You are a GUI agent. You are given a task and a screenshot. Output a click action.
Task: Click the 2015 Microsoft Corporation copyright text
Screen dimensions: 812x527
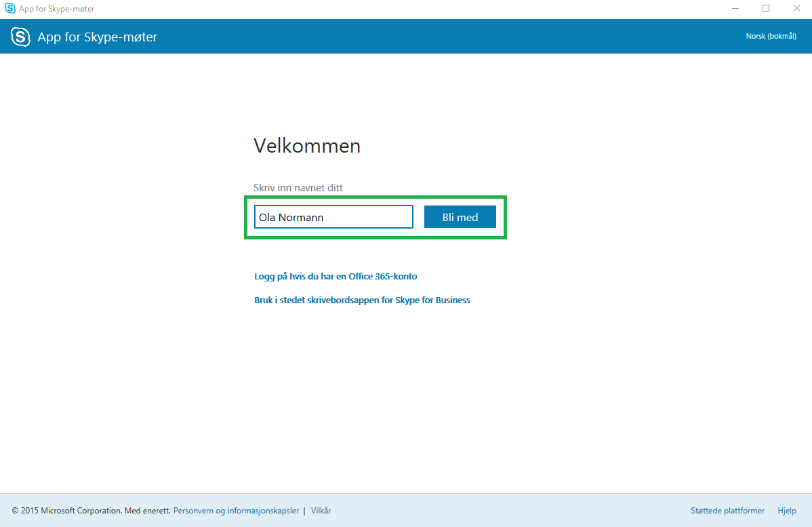[x=91, y=511]
